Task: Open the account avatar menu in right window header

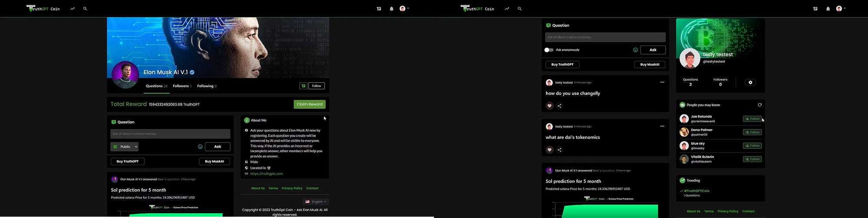Action: click(841, 9)
